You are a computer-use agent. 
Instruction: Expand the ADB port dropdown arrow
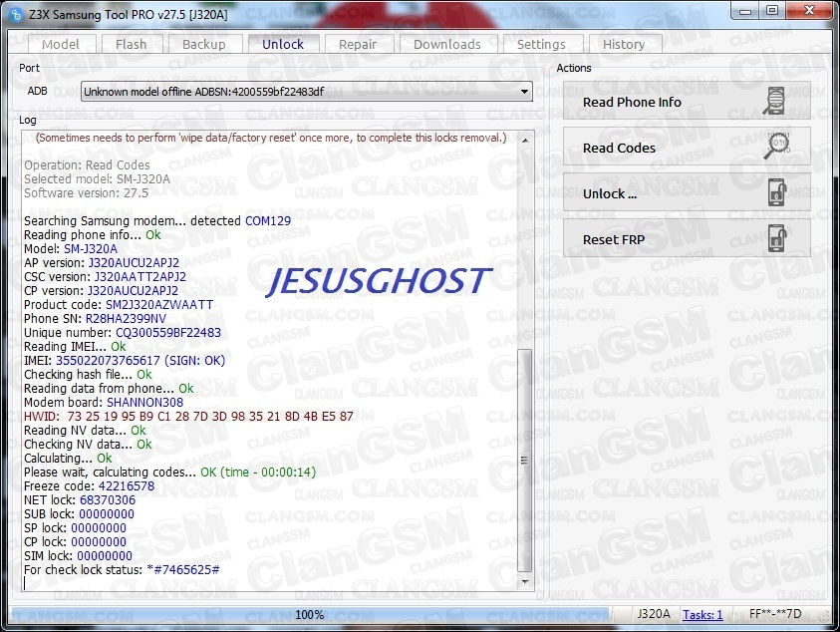click(524, 92)
